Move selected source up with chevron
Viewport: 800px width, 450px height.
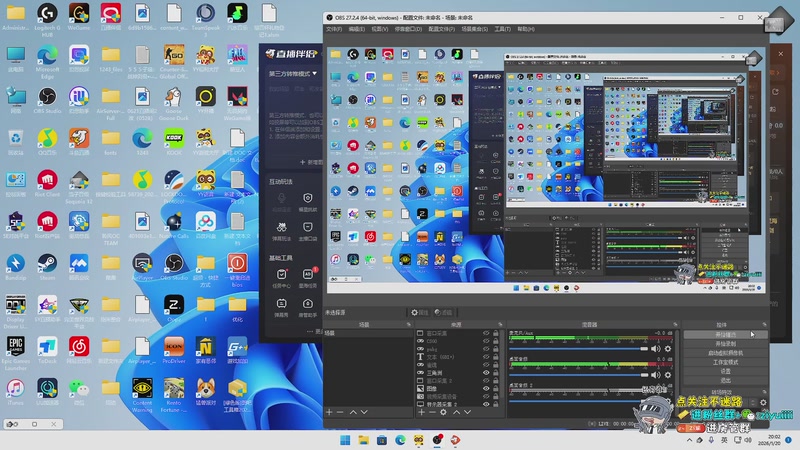tap(457, 412)
